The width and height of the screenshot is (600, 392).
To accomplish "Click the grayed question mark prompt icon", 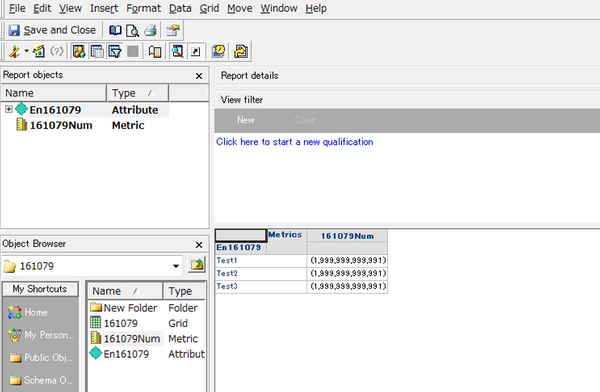I will 57,51.
